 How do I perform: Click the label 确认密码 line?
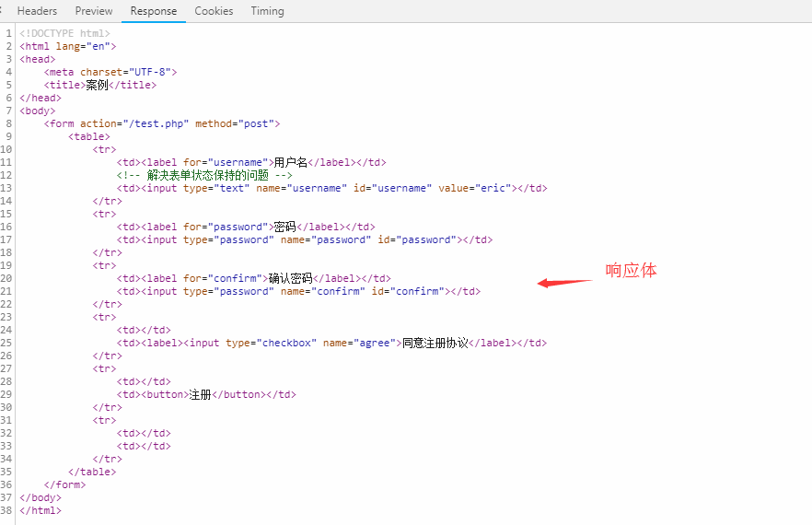pyautogui.click(x=254, y=278)
